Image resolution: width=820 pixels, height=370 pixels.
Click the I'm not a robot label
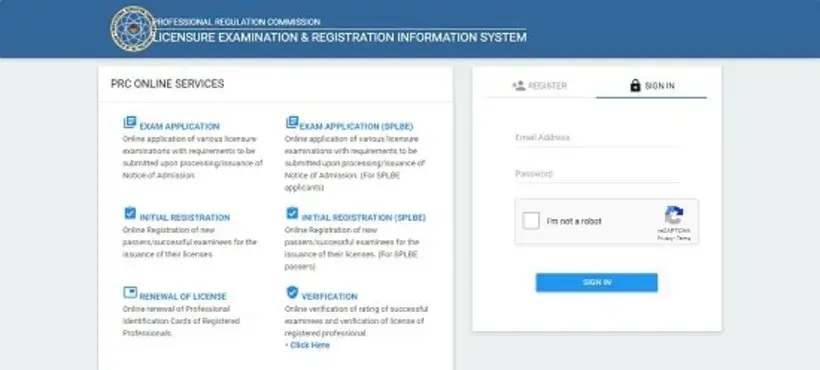pos(574,221)
